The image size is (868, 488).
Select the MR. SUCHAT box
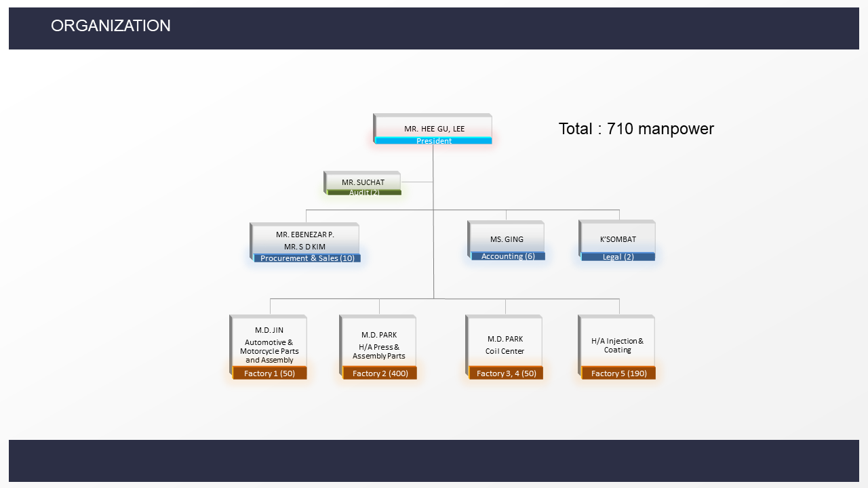point(363,182)
